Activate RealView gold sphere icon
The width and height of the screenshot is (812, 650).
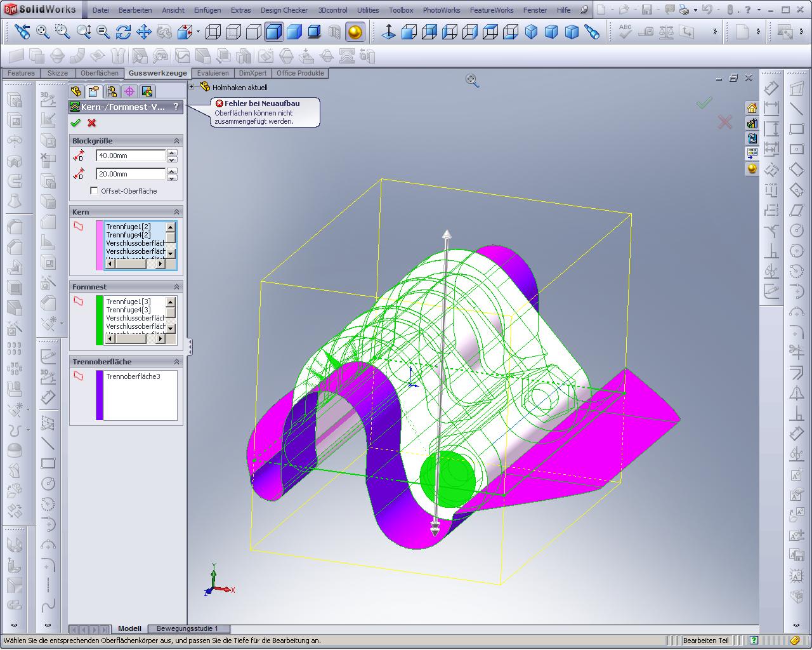pos(355,32)
